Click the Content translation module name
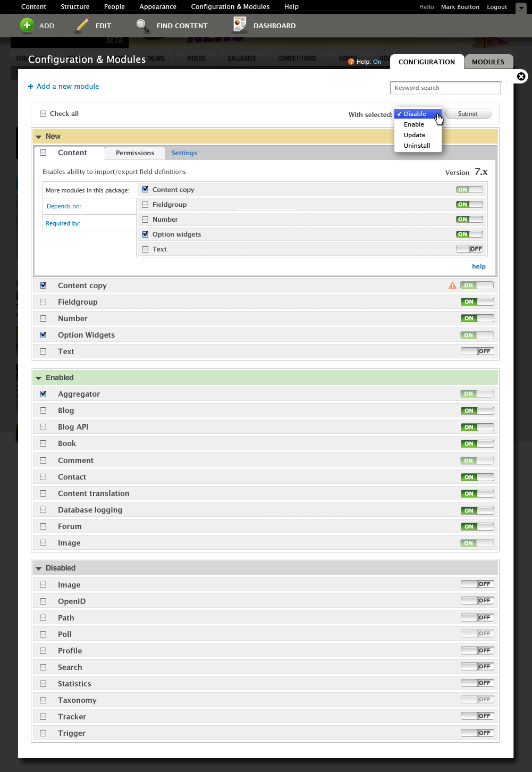The image size is (532, 772). click(x=94, y=493)
